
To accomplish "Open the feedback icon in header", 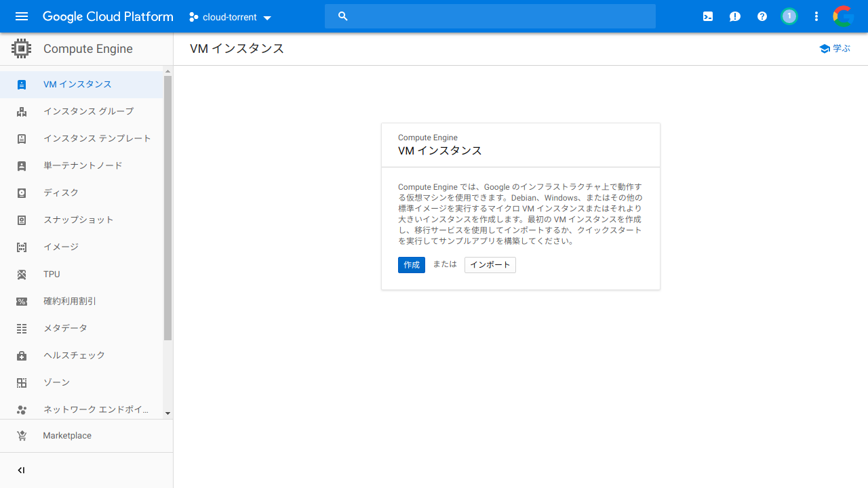I will click(735, 16).
